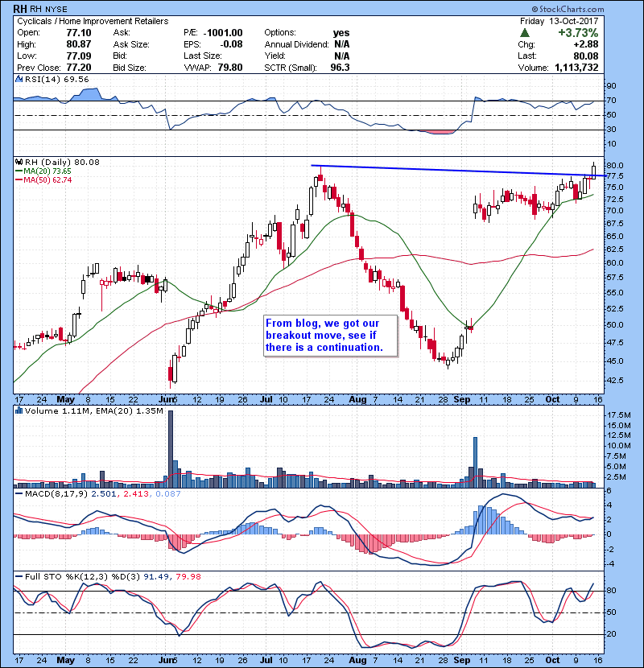Click the 'Volume 1.11M, EMA(20) 1.35M' label
Screen dimensions: 644x668
click(x=93, y=411)
